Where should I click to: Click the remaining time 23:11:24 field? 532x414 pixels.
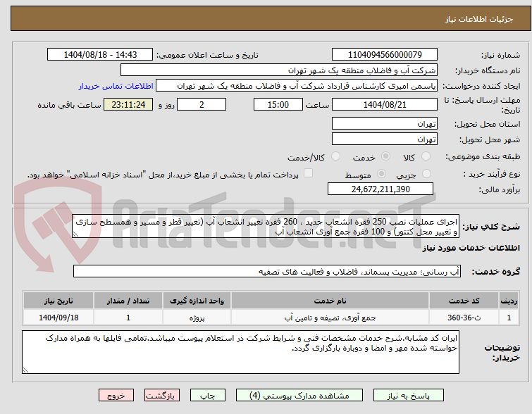pyautogui.click(x=128, y=104)
